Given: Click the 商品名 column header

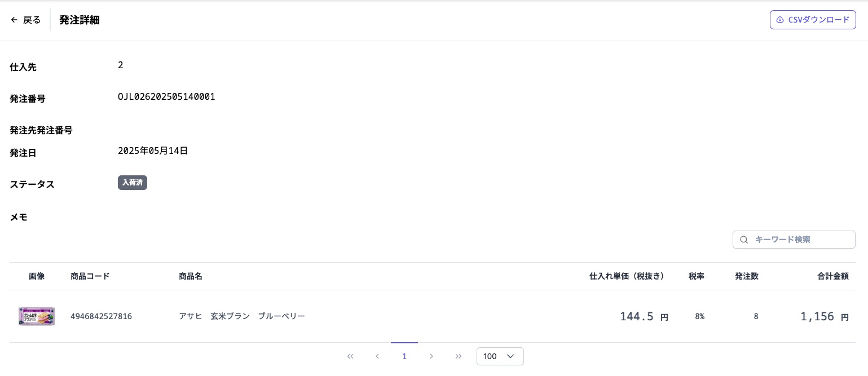Looking at the screenshot, I should (191, 276).
